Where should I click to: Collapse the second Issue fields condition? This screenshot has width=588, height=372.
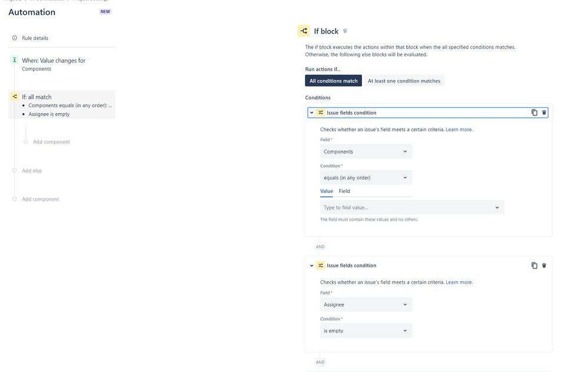coord(311,265)
